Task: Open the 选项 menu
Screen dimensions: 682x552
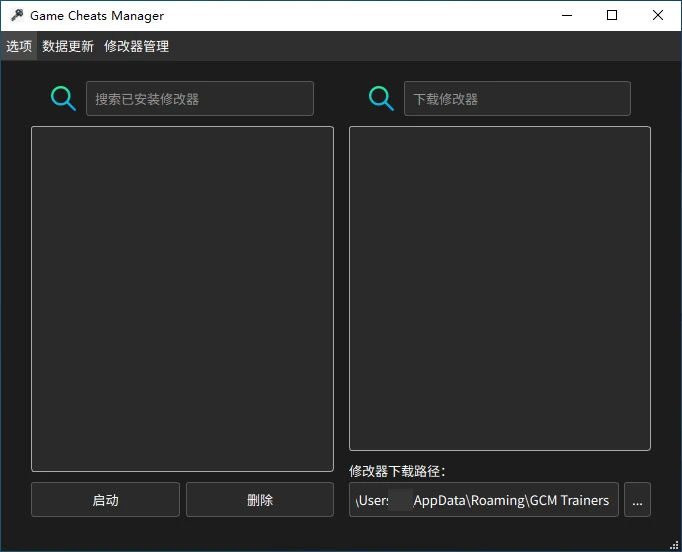Action: pyautogui.click(x=19, y=46)
